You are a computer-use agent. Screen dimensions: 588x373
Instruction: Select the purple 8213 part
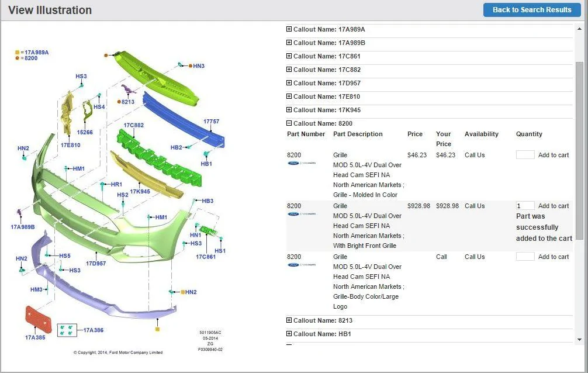pos(128,89)
